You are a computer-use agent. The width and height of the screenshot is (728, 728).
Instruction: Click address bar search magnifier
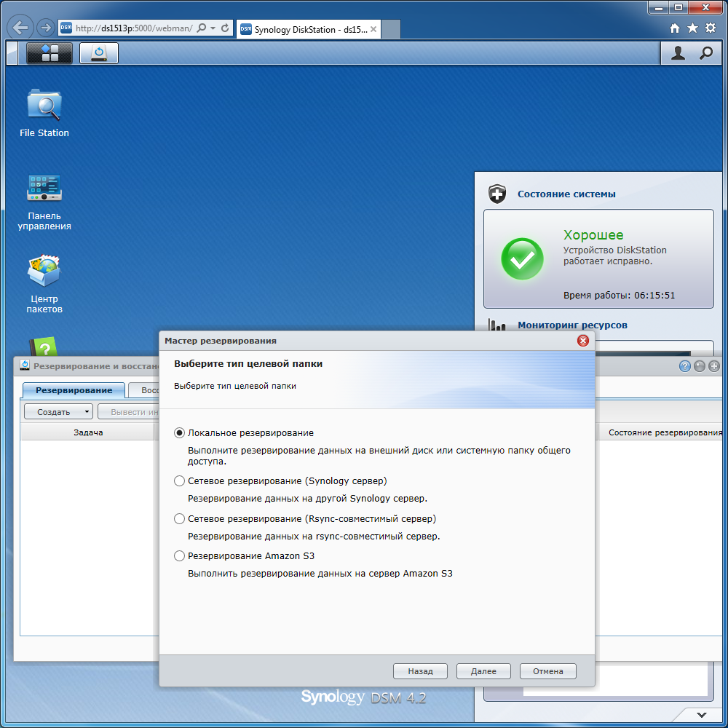coord(202,28)
